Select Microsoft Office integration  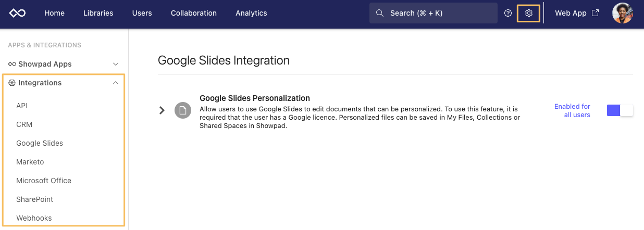click(x=44, y=181)
